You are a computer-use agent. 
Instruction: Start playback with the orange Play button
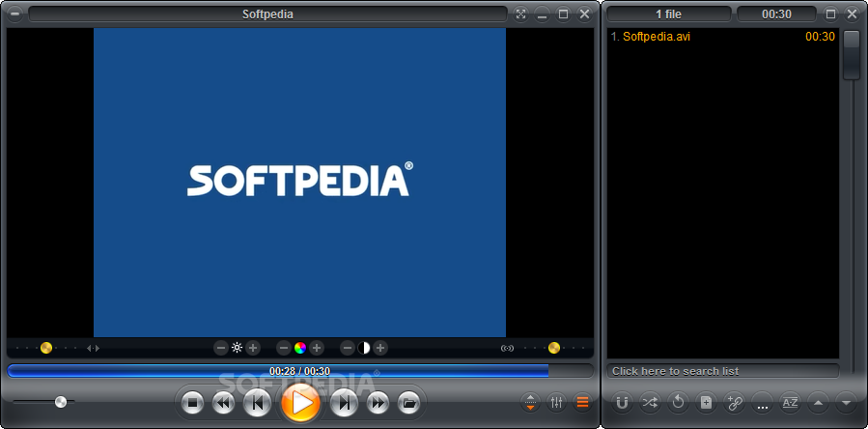point(300,403)
